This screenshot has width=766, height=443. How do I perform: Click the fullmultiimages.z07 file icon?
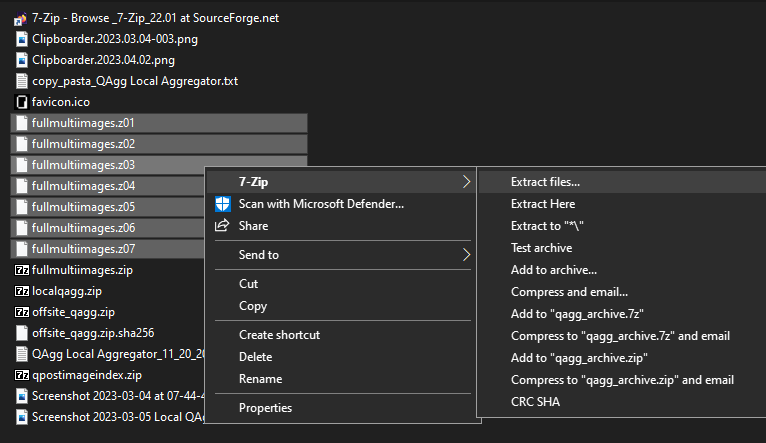click(21, 249)
